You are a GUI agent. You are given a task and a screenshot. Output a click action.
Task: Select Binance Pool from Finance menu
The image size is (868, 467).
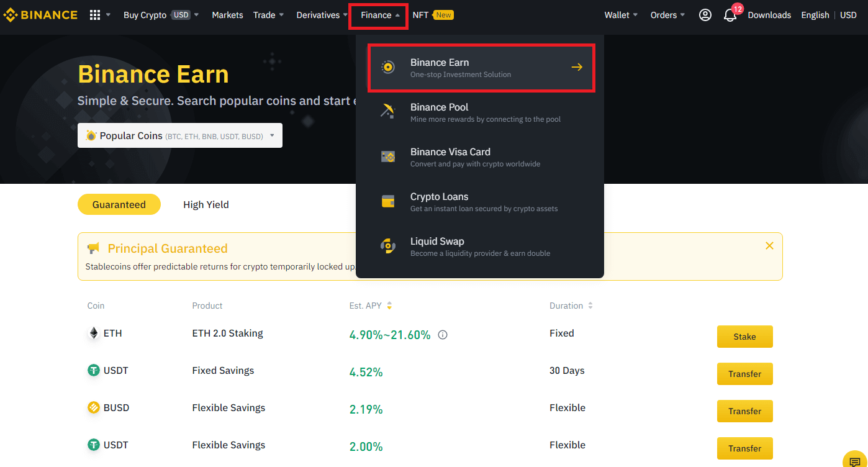(x=480, y=112)
